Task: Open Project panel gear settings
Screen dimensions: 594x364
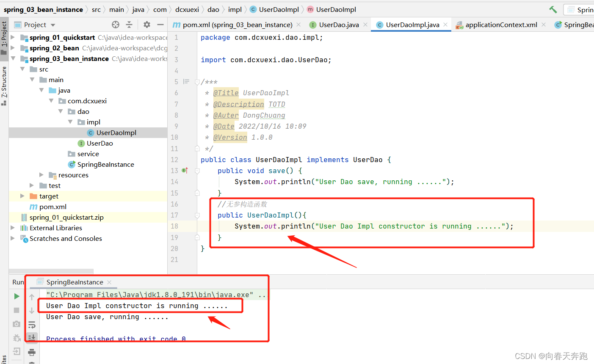Action: tap(147, 25)
